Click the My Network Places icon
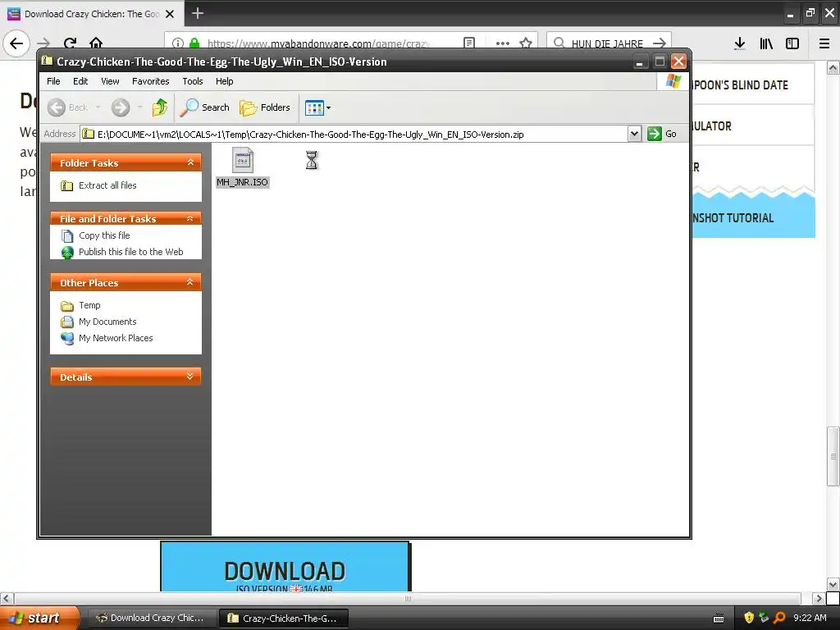The width and height of the screenshot is (840, 630). pyautogui.click(x=67, y=339)
